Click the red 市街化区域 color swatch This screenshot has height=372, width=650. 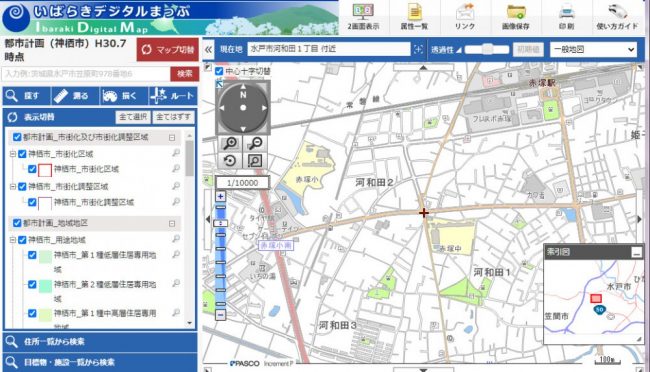(45, 170)
